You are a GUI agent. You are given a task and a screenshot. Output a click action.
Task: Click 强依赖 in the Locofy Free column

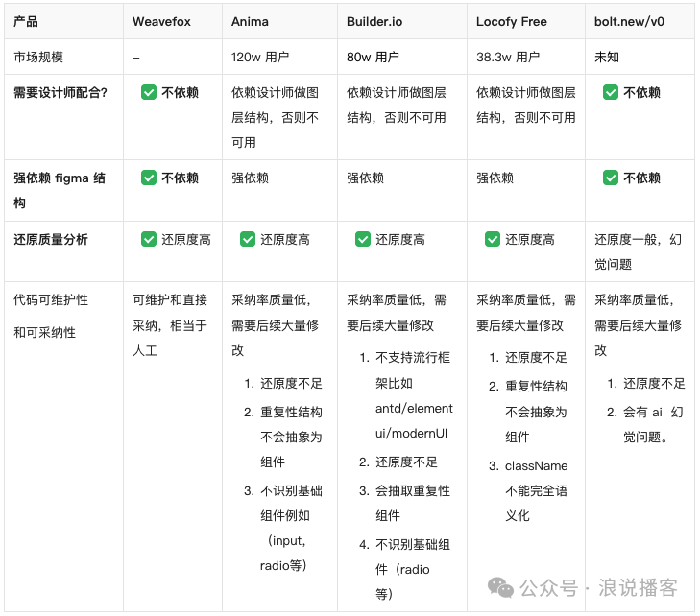coord(495,178)
